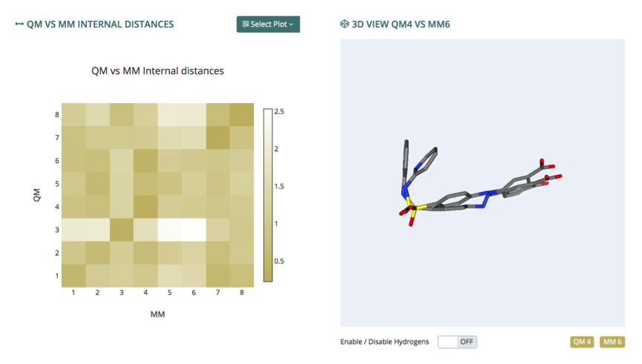Toggle the Enable / Disable Hydrogens switch
This screenshot has width=642, height=364.
(457, 342)
